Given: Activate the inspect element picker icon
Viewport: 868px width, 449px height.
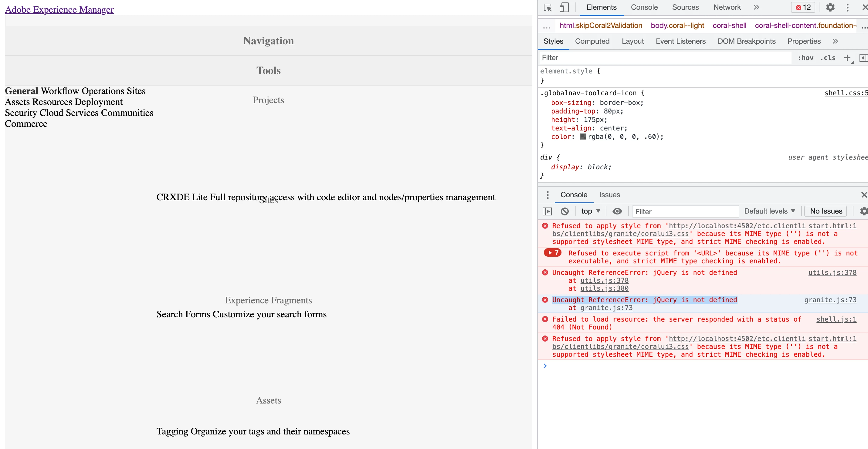Looking at the screenshot, I should click(548, 7).
